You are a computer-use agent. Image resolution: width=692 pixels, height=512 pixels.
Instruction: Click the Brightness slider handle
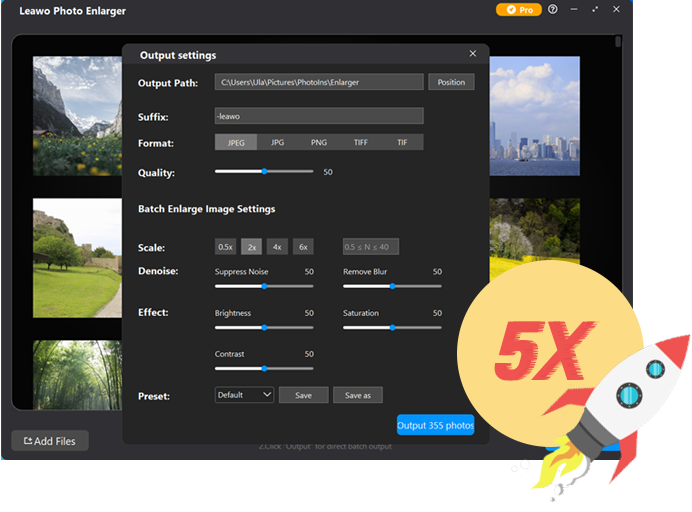pos(264,328)
